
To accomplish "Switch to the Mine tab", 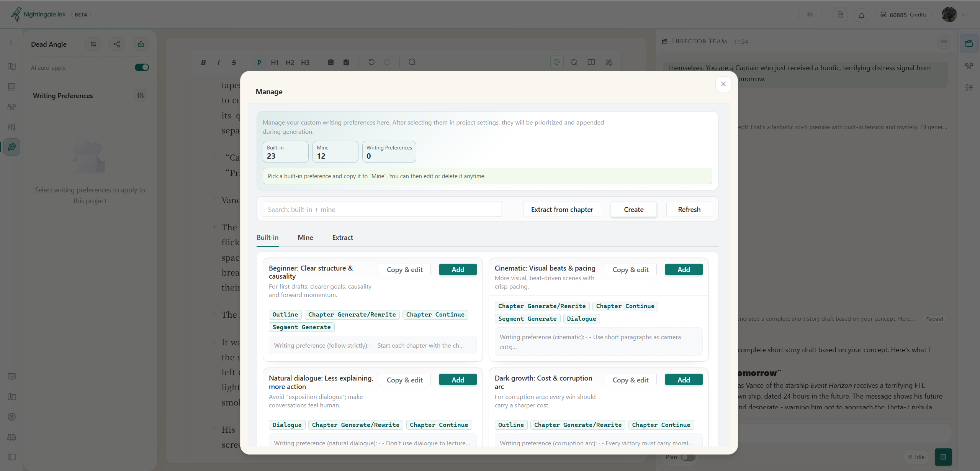I will click(x=305, y=238).
